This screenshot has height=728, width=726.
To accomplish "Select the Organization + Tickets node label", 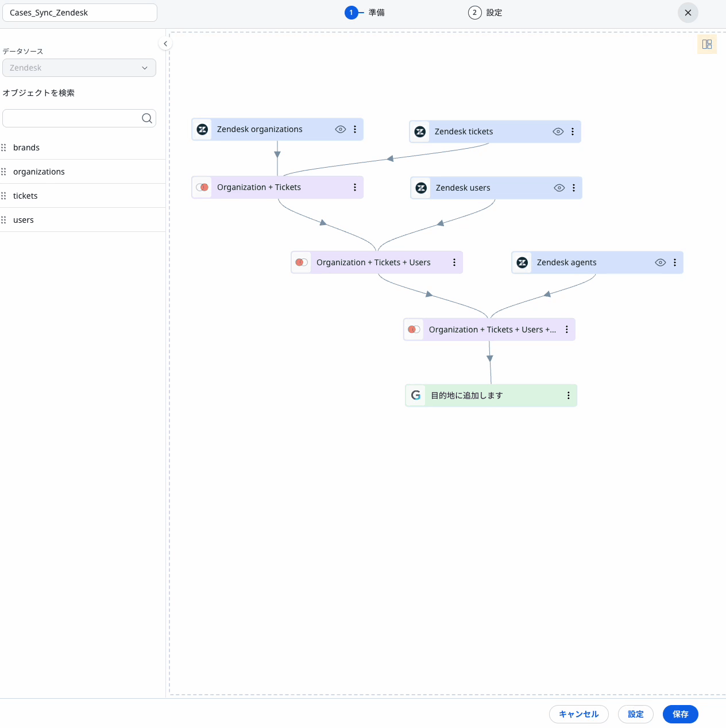I will [259, 187].
